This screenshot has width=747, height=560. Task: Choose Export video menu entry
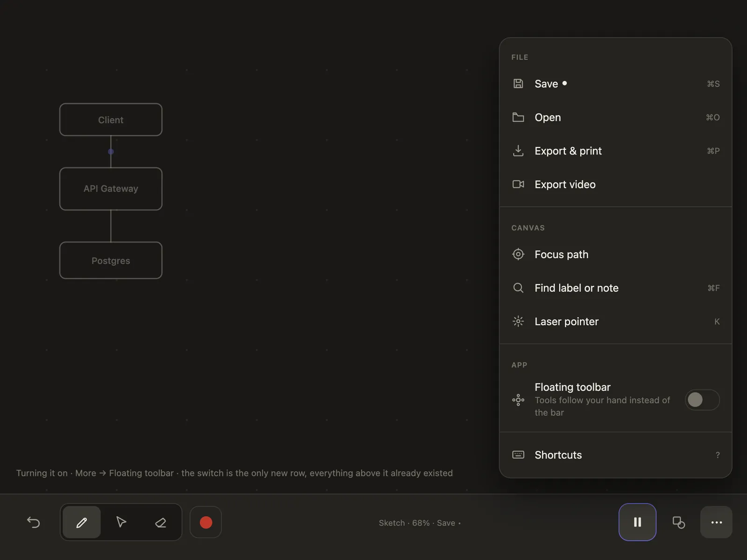[615, 184]
